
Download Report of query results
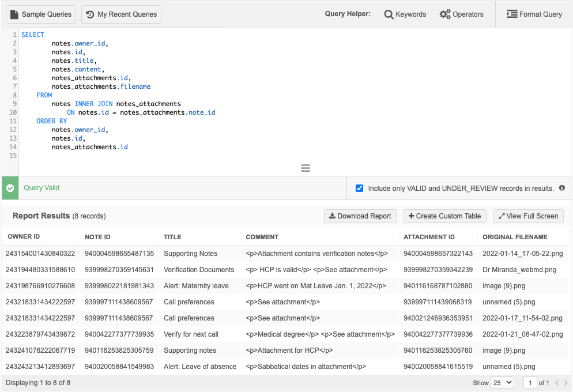pos(360,216)
